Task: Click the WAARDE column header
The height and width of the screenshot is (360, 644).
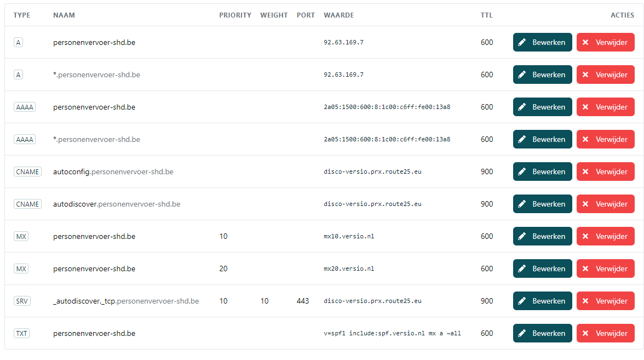Action: coord(338,15)
